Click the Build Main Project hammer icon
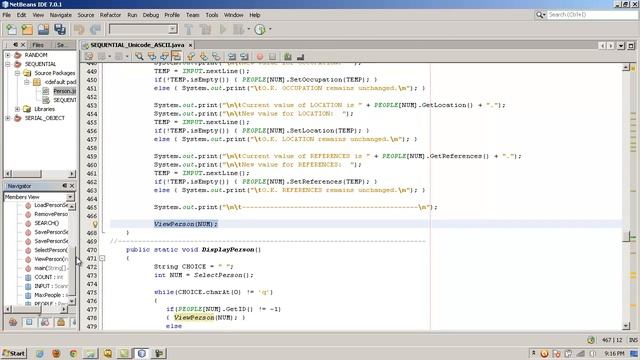The width and height of the screenshot is (640, 360). point(189,29)
